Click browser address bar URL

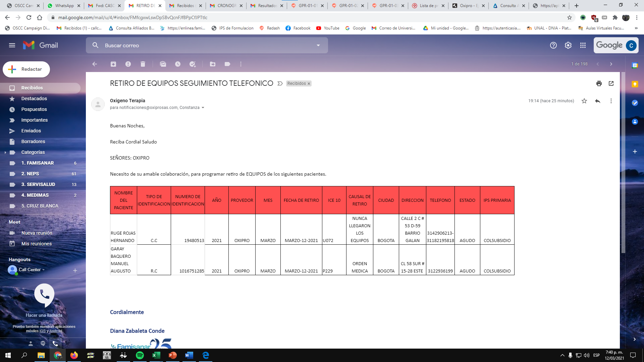(x=133, y=17)
